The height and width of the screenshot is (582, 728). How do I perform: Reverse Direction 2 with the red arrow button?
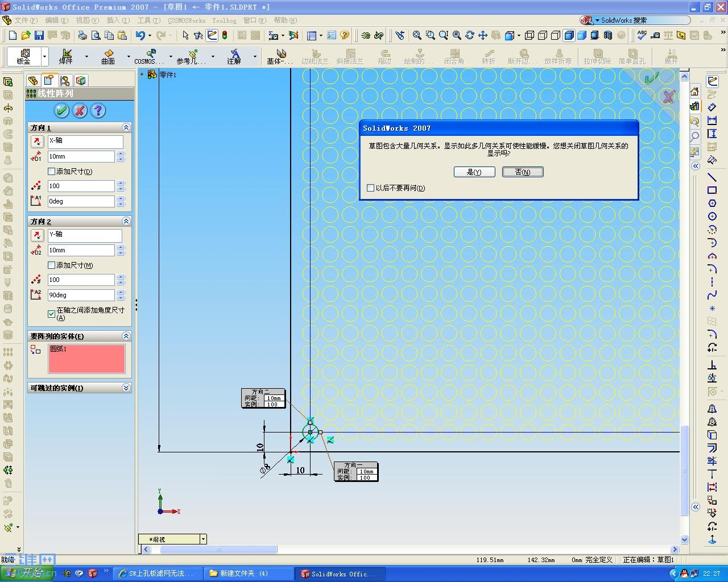coord(37,235)
